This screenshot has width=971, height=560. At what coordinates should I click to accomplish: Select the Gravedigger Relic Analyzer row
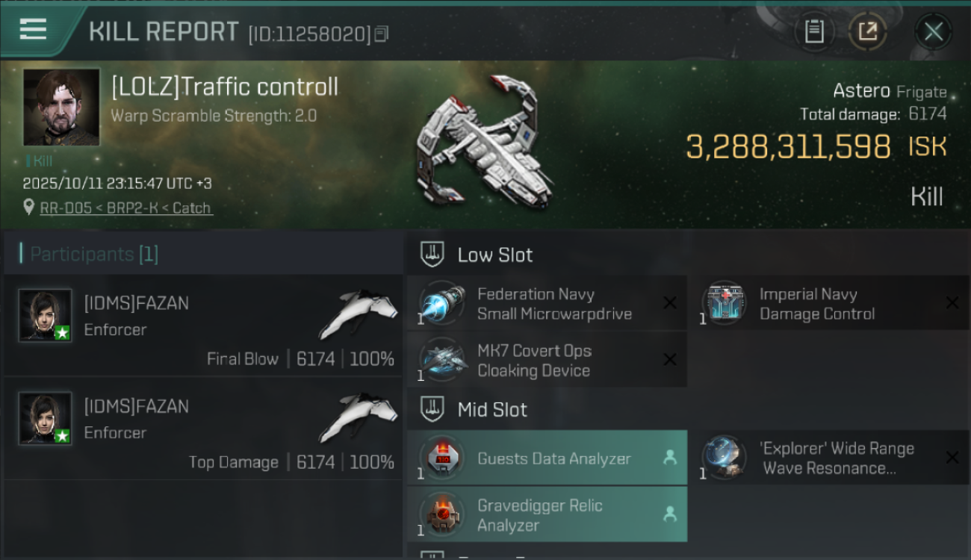coord(547,514)
